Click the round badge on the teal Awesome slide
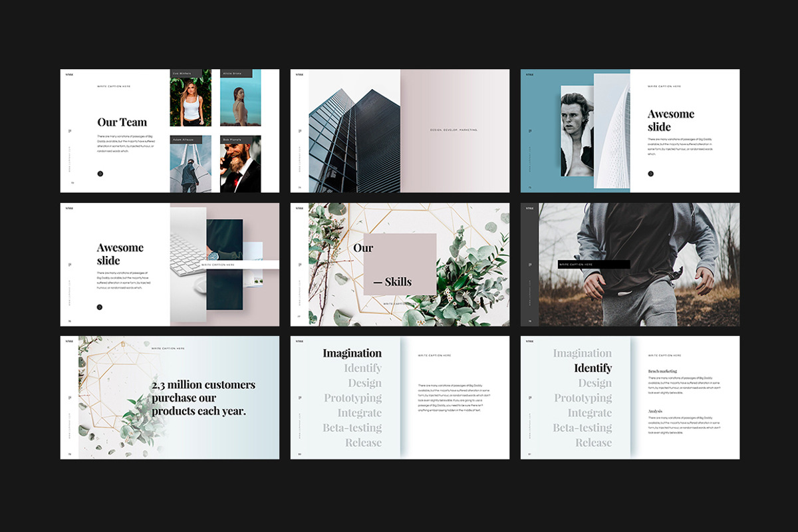This screenshot has width=798, height=532. point(649,174)
